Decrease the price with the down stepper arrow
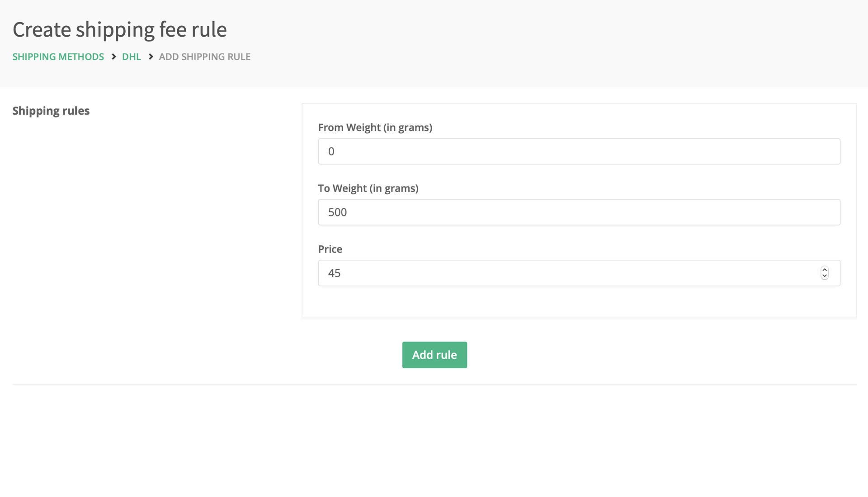 pyautogui.click(x=825, y=276)
